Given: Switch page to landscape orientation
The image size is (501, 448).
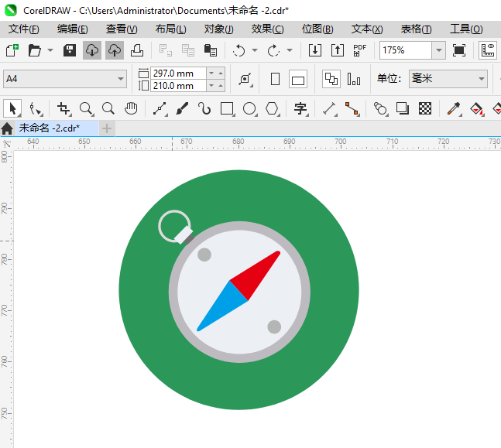Looking at the screenshot, I should click(x=298, y=79).
